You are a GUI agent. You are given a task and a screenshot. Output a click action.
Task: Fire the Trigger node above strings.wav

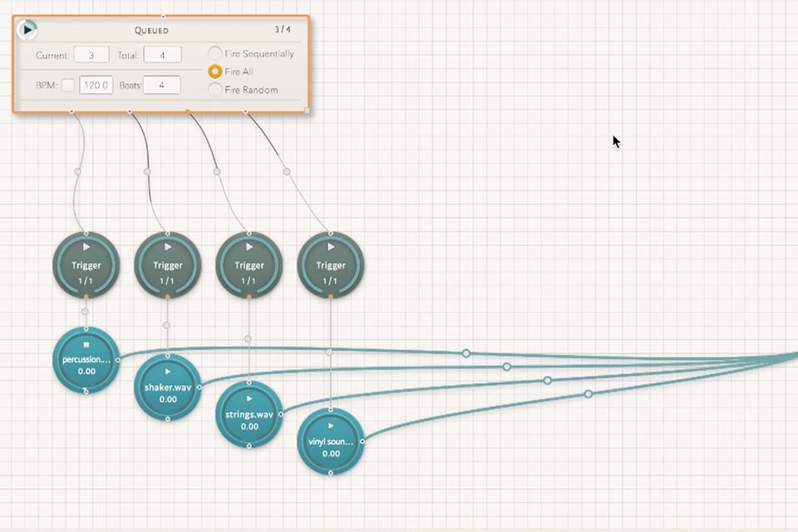[249, 247]
